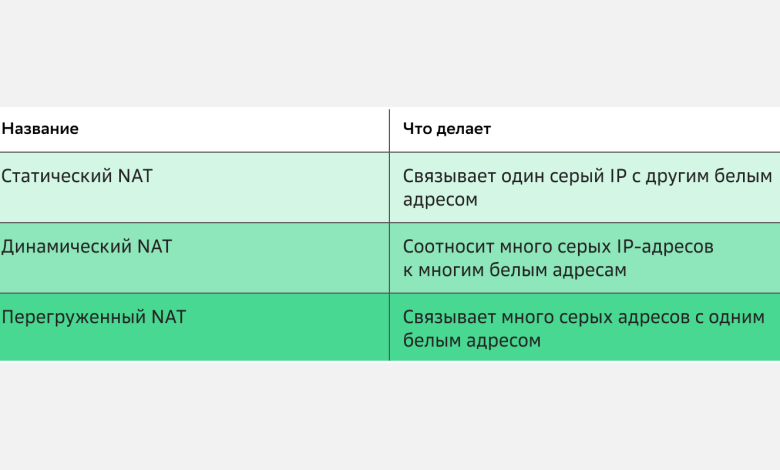This screenshot has height=470, width=780.
Task: Click the word "Статический" in the first row
Action: pyautogui.click(x=57, y=177)
